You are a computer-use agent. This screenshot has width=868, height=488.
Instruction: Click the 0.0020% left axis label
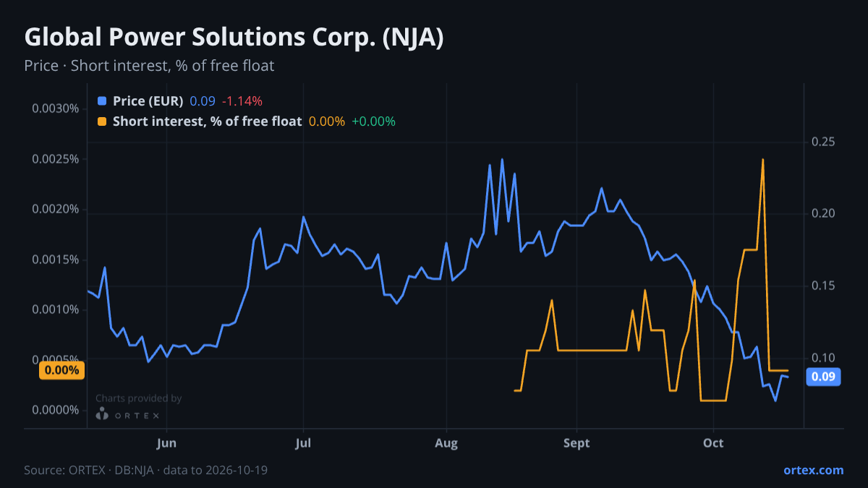(55, 210)
